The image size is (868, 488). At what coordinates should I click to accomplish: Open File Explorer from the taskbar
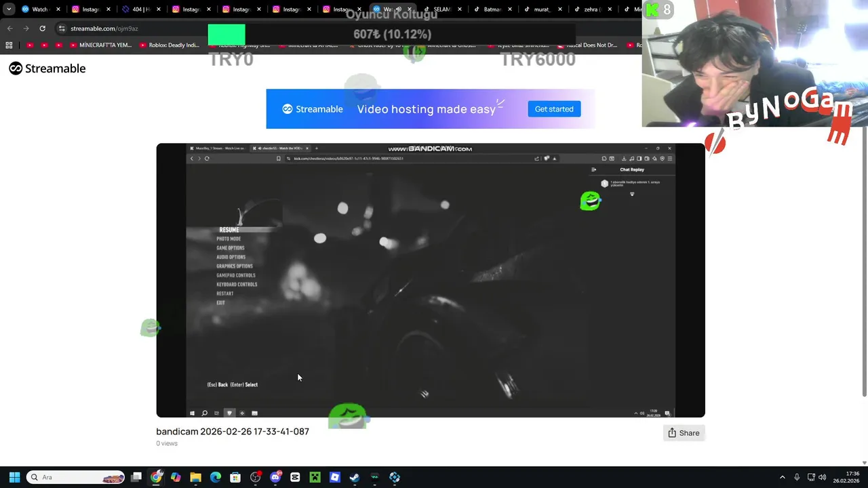(195, 477)
